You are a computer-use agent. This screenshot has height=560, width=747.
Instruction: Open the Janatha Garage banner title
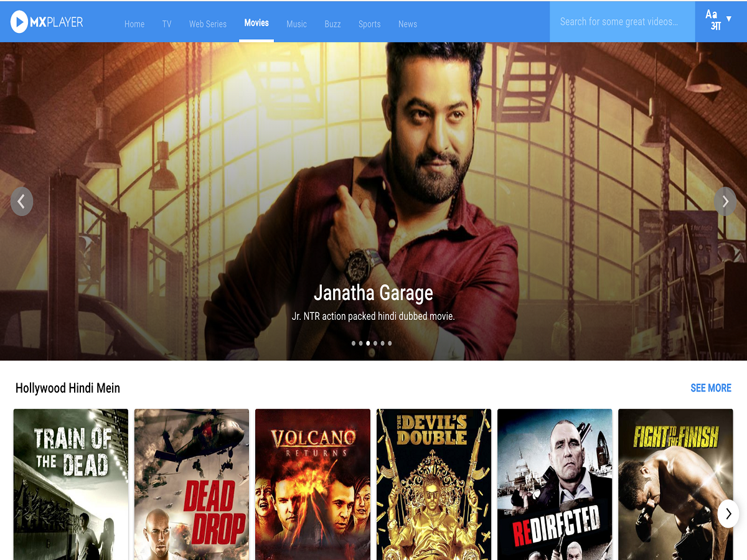coord(374,292)
